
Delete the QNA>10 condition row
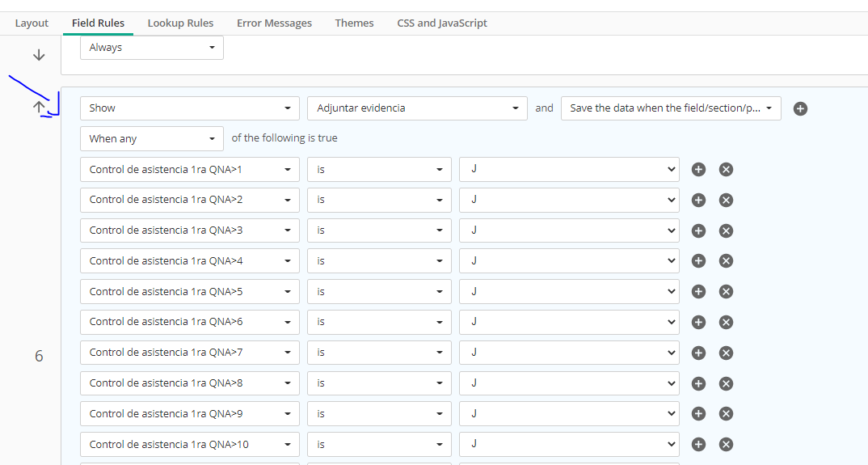[x=727, y=445]
